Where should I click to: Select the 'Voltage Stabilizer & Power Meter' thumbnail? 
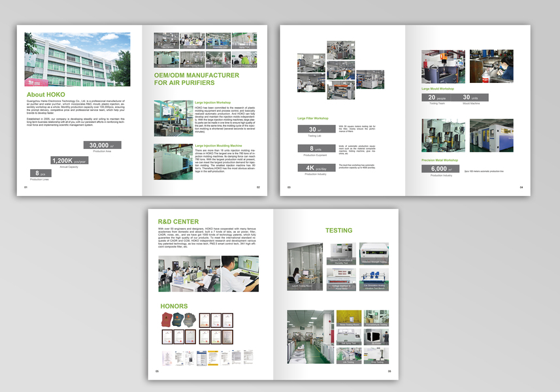pos(341,280)
